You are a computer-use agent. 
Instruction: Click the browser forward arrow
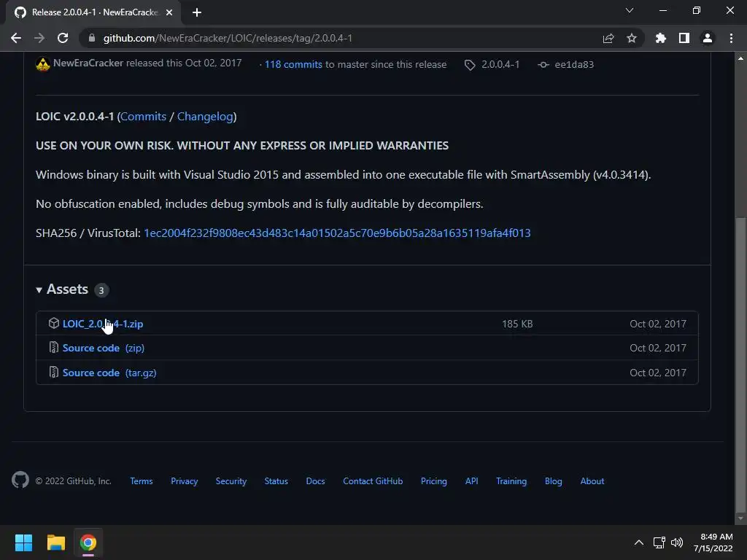(x=39, y=38)
